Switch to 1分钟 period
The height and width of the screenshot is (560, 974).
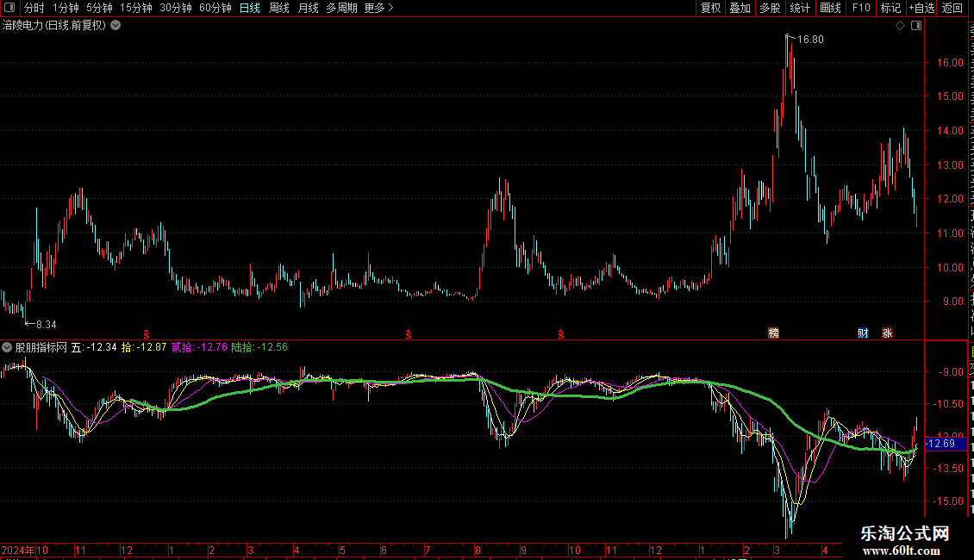(x=66, y=8)
